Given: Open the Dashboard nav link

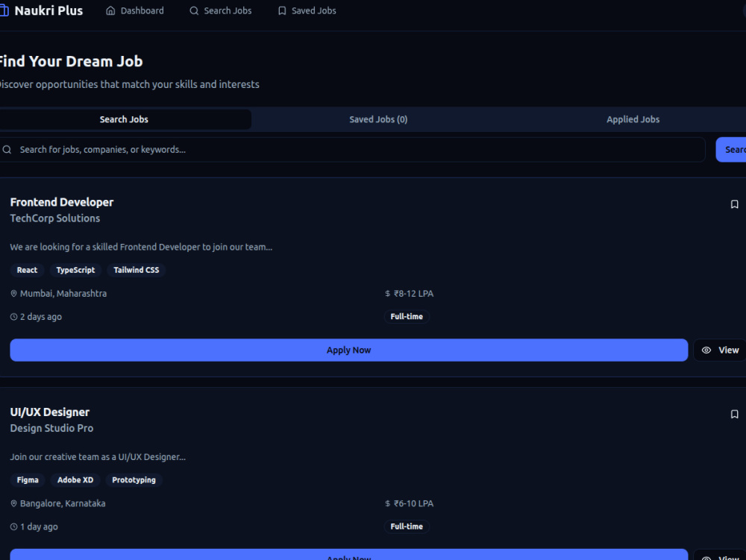Looking at the screenshot, I should pos(134,10).
